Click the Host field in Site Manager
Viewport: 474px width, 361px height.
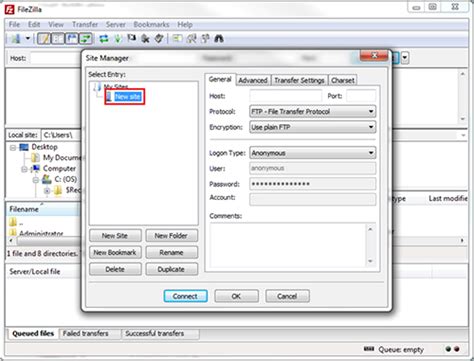(x=286, y=96)
